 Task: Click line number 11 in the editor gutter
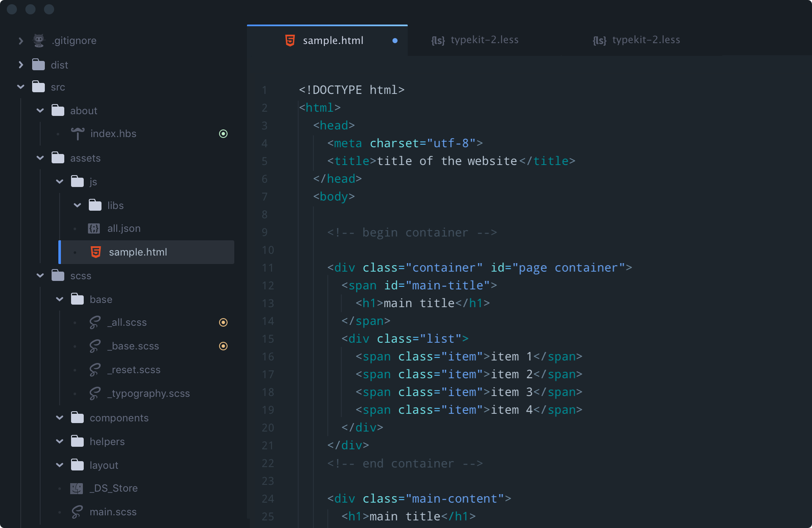[268, 268]
